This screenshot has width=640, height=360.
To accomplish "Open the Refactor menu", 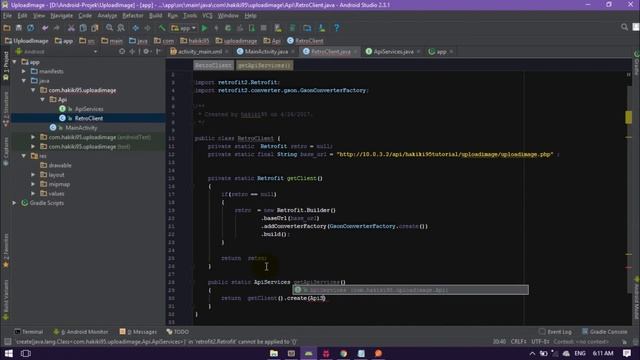I will coord(133,16).
